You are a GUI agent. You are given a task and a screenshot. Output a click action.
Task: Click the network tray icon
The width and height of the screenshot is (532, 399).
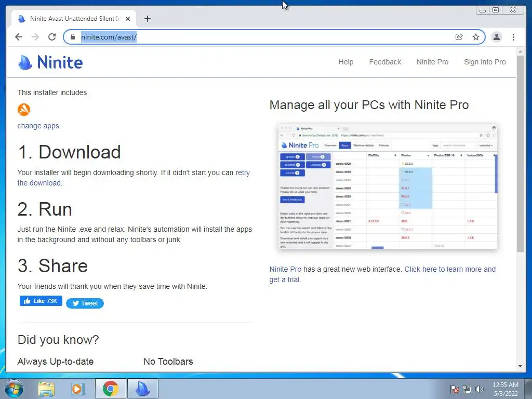[x=467, y=390]
